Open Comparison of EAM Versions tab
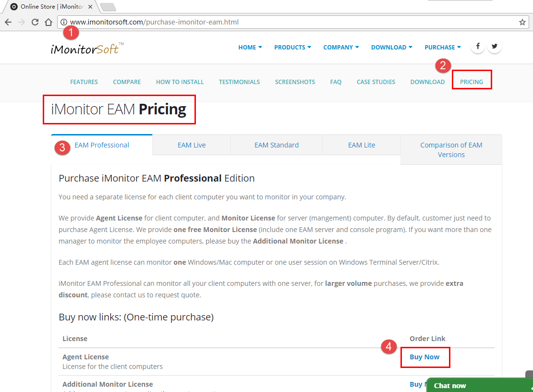Screen dimensions: 533x392 451,150
